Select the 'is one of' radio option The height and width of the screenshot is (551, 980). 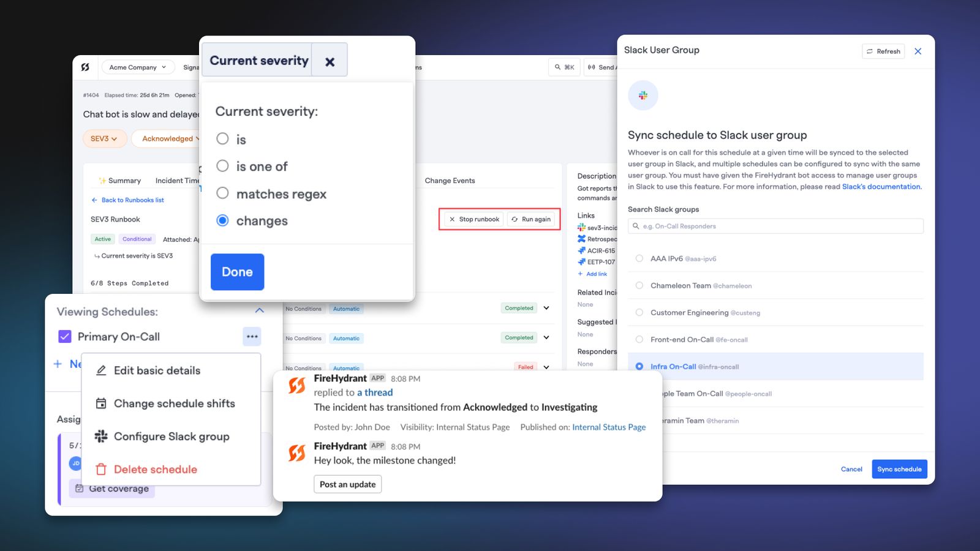tap(222, 166)
